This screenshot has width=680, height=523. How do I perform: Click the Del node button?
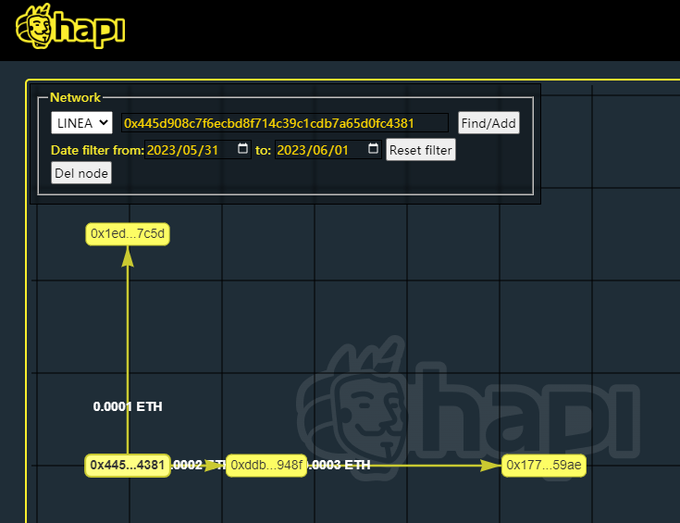click(82, 173)
